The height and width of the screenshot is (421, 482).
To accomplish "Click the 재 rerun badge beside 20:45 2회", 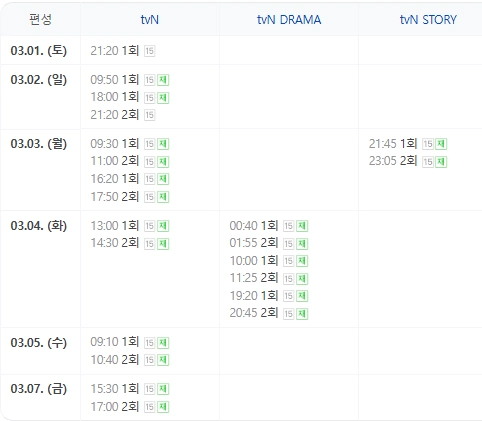I will (302, 313).
